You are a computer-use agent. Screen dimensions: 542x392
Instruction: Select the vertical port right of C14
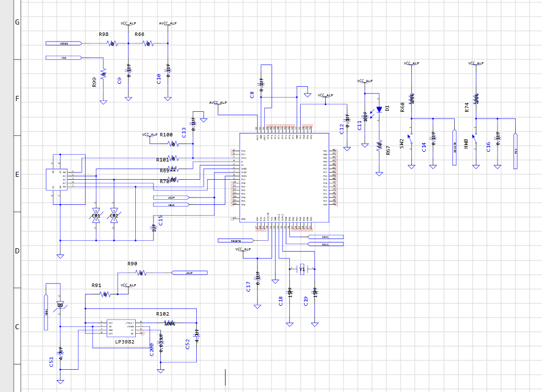click(455, 148)
